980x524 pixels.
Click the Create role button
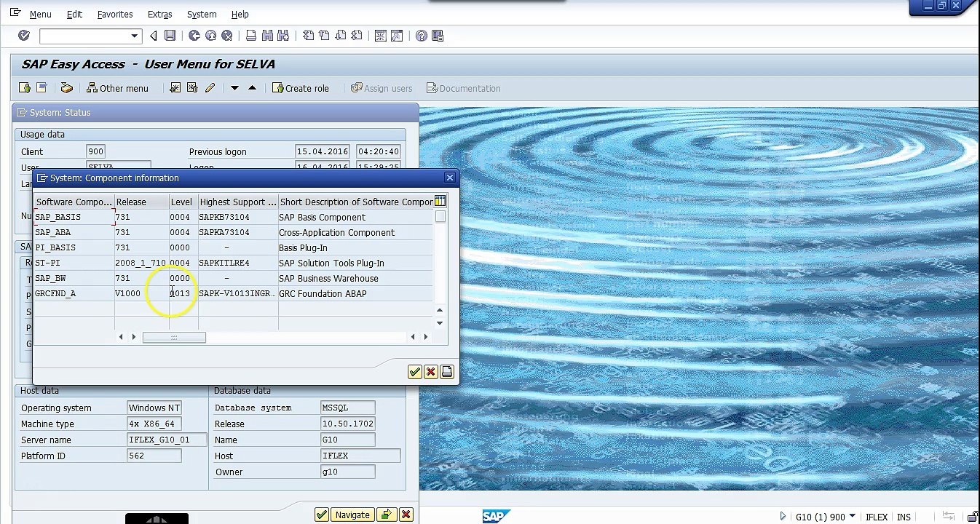(x=301, y=88)
